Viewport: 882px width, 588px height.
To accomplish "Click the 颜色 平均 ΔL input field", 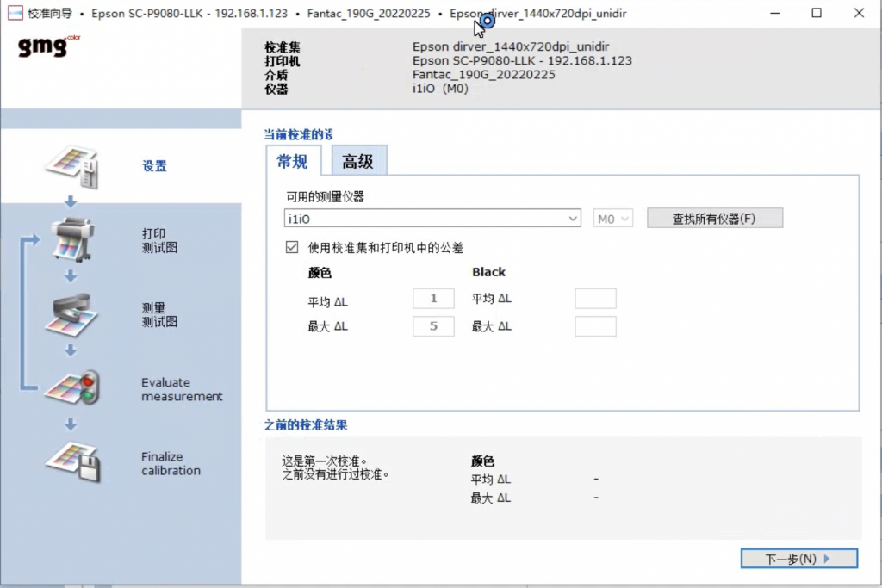I will click(x=433, y=299).
